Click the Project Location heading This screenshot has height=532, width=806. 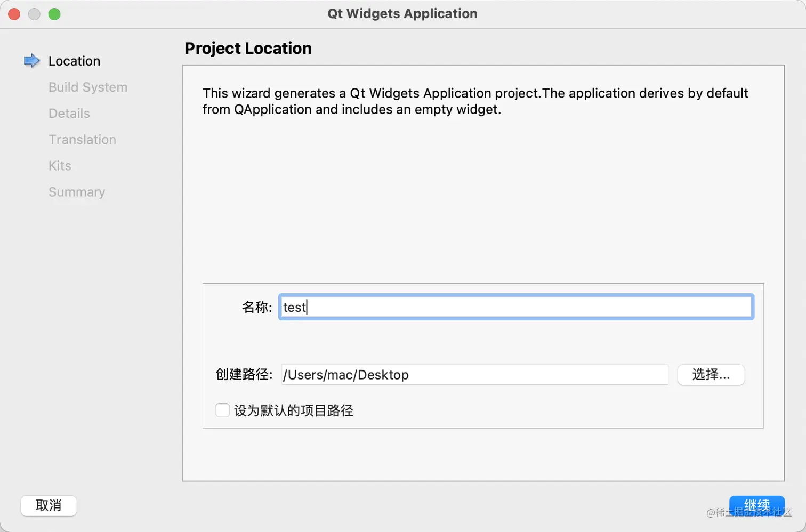(x=248, y=49)
